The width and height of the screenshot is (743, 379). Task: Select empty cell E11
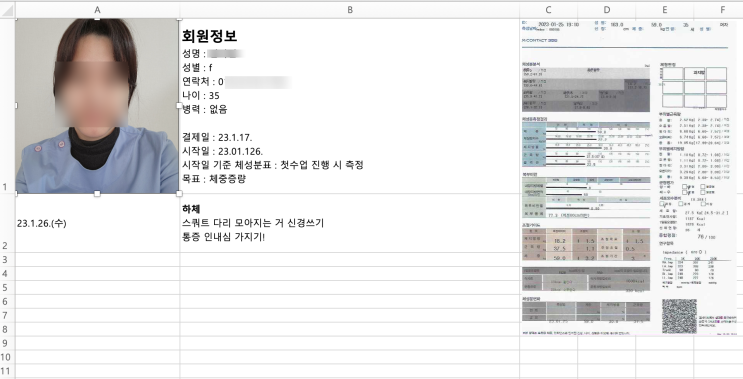664,371
